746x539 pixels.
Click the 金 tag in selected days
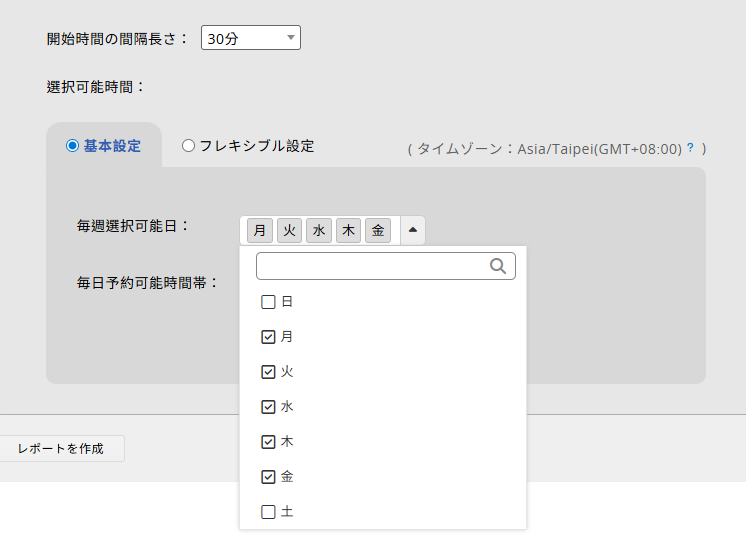[377, 231]
